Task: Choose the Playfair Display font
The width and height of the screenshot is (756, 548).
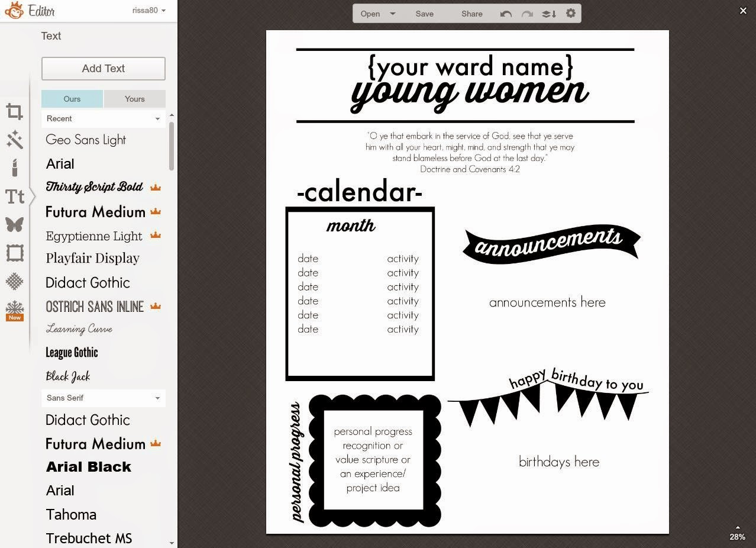Action: [x=92, y=258]
